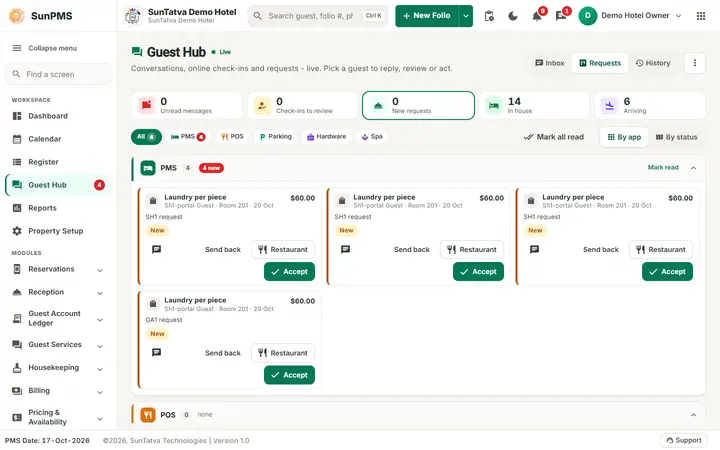The height and width of the screenshot is (450, 720).
Task: Open the clipboard tasks icon in header
Action: pos(489,16)
